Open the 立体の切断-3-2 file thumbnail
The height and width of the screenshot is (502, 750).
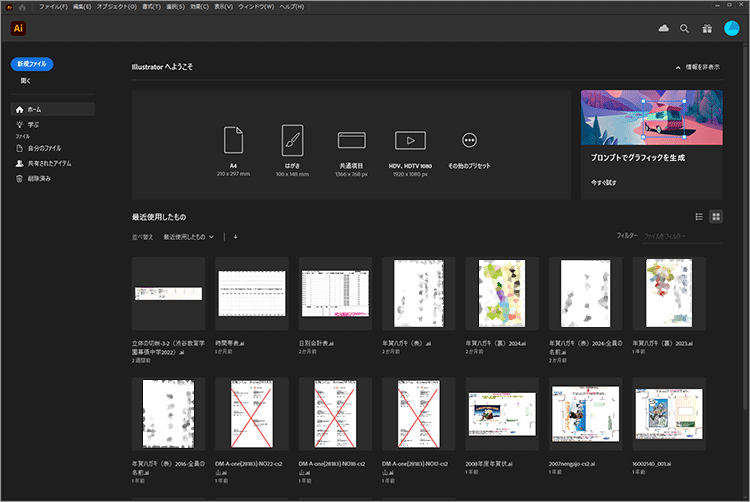pos(168,294)
